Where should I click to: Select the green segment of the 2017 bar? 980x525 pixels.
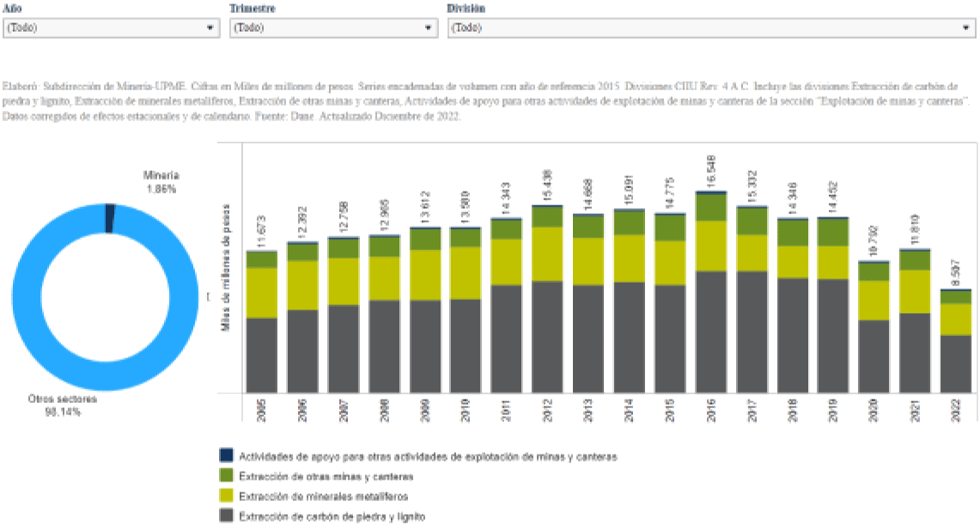point(752,222)
